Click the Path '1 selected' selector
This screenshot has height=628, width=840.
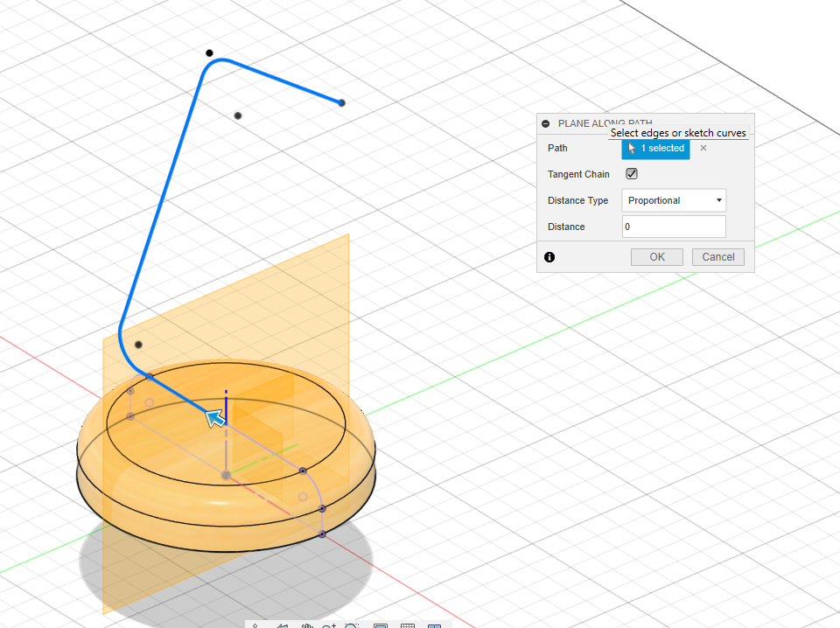[x=655, y=149]
